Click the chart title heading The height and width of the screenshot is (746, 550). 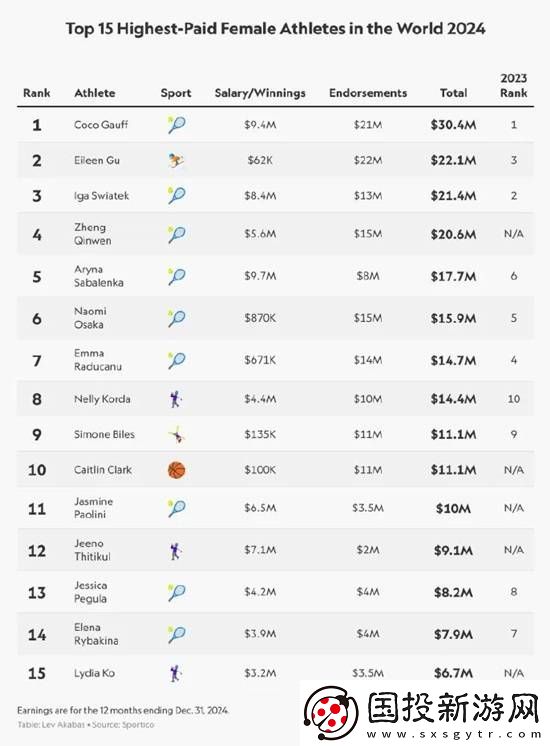pos(275,29)
